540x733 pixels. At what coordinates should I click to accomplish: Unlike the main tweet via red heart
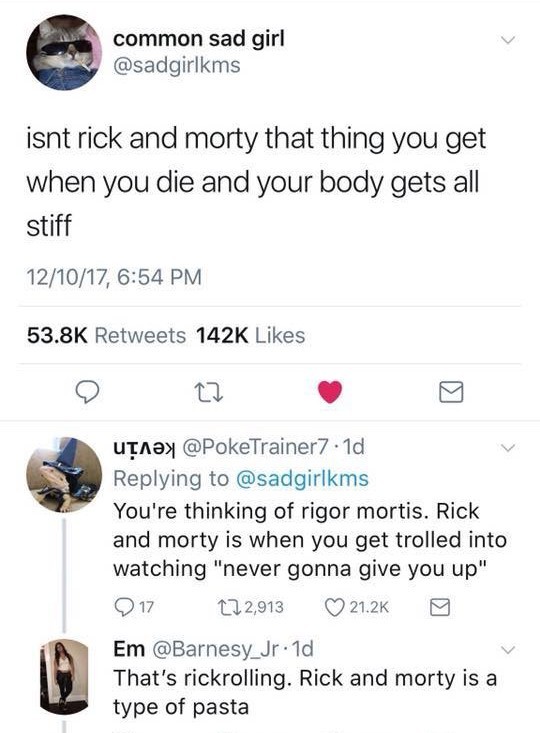click(x=330, y=392)
